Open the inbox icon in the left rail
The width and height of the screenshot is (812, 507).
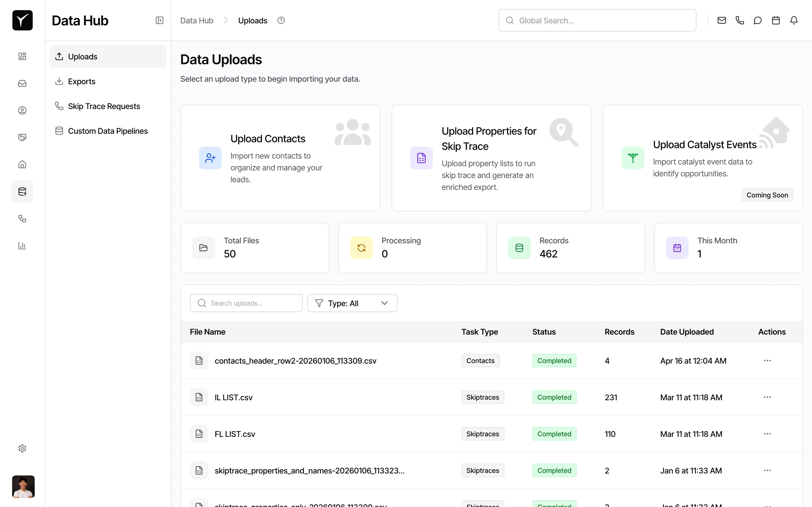click(22, 83)
